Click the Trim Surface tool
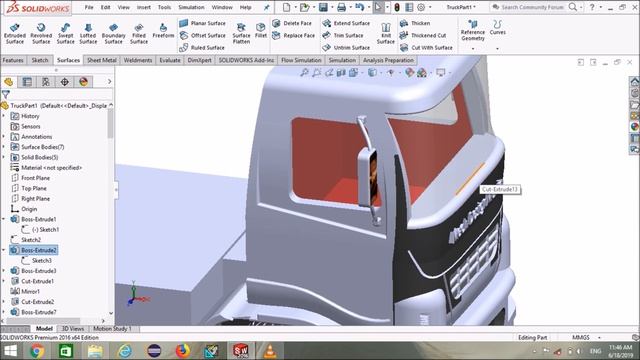 coord(343,36)
